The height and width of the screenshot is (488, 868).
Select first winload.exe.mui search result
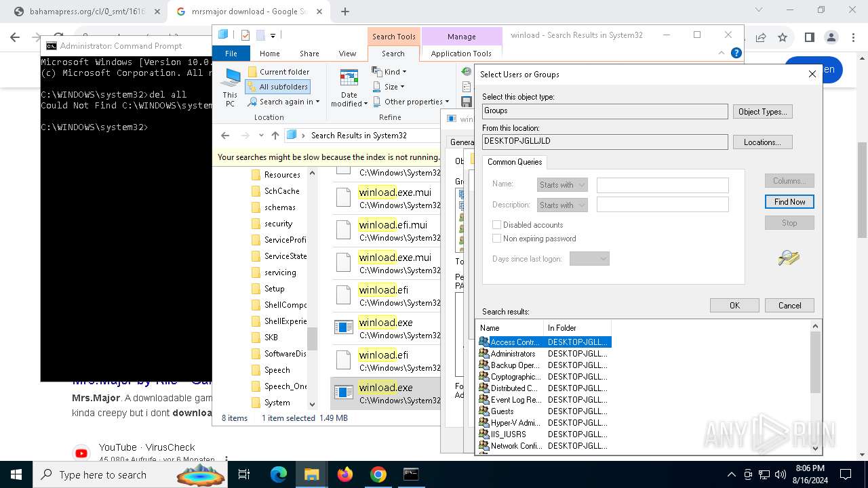387,198
